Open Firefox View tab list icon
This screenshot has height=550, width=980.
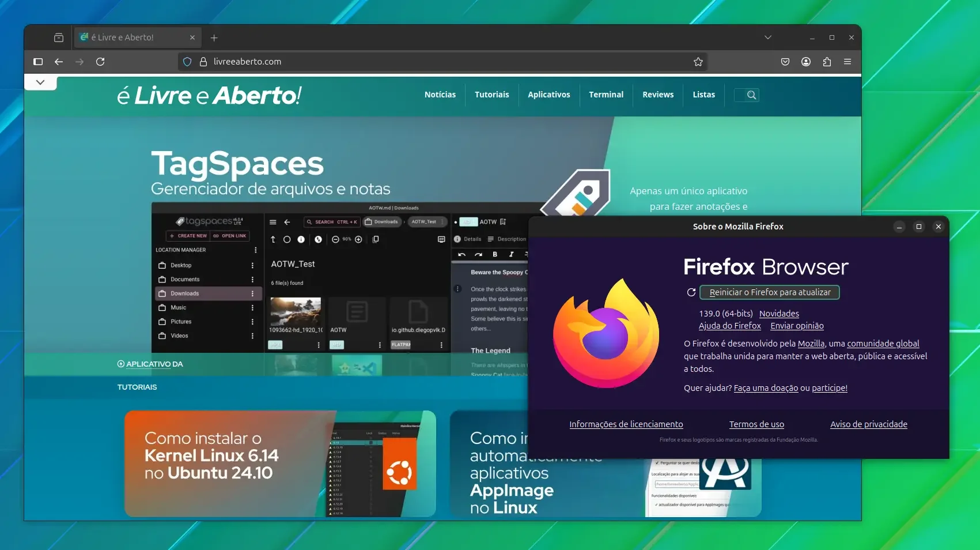(x=59, y=37)
